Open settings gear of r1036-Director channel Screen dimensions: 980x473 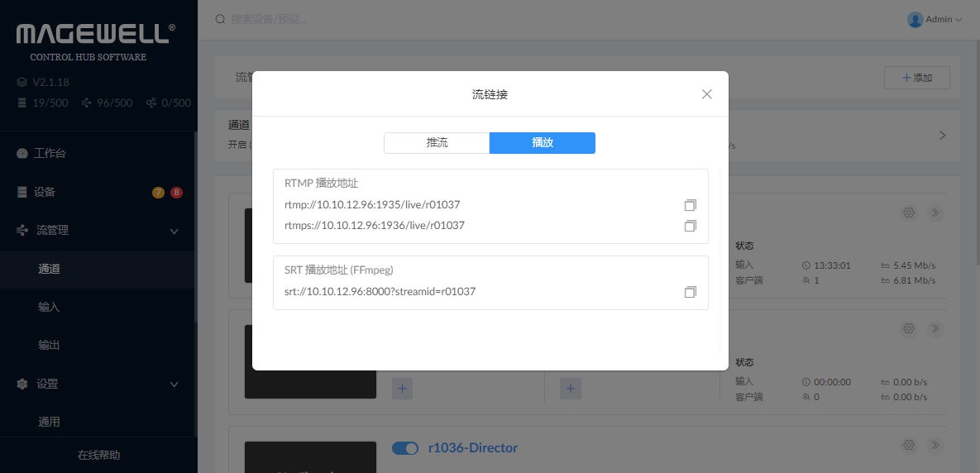pos(909,446)
